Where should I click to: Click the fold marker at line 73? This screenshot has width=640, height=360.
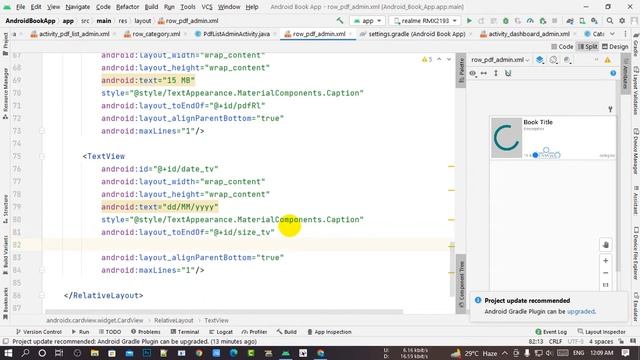pyautogui.click(x=42, y=131)
